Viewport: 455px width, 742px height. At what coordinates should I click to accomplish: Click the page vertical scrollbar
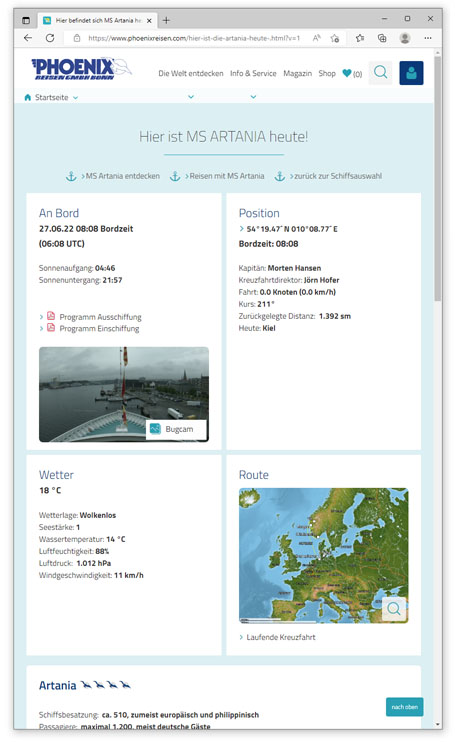pos(438,178)
